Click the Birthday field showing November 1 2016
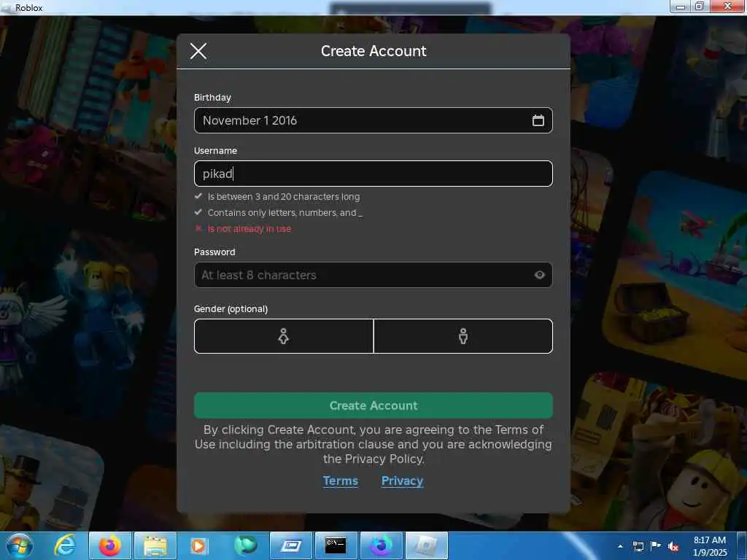This screenshot has height=560, width=747. 373,120
